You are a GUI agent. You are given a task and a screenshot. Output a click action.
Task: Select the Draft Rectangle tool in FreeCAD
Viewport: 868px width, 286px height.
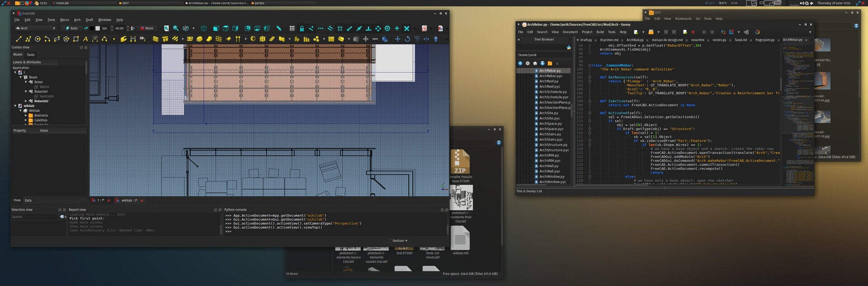click(x=75, y=39)
